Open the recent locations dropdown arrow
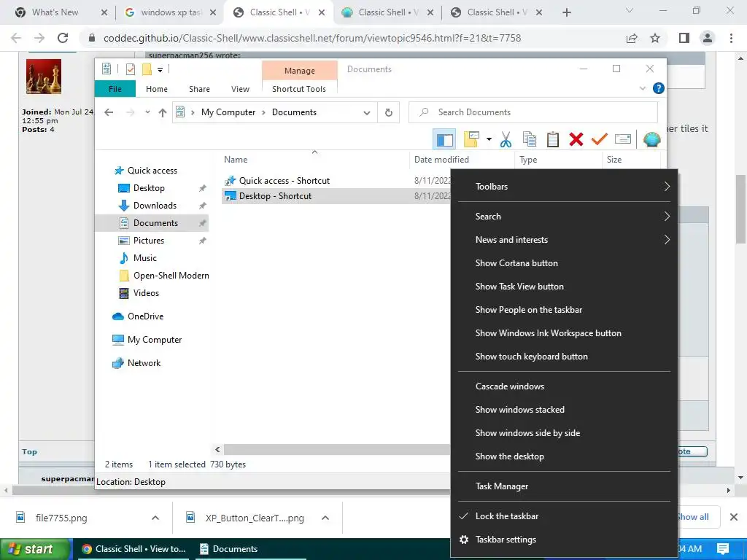747x560 pixels. click(147, 112)
